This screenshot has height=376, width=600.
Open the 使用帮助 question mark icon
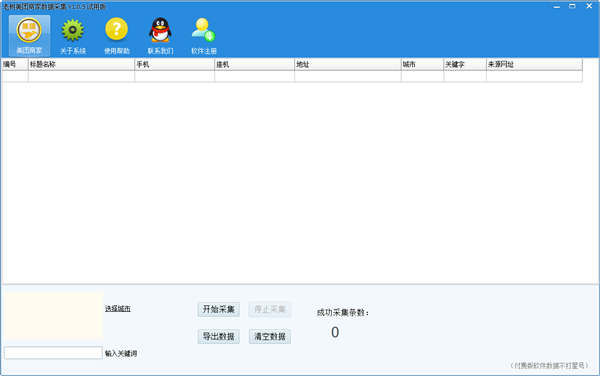[x=117, y=36]
